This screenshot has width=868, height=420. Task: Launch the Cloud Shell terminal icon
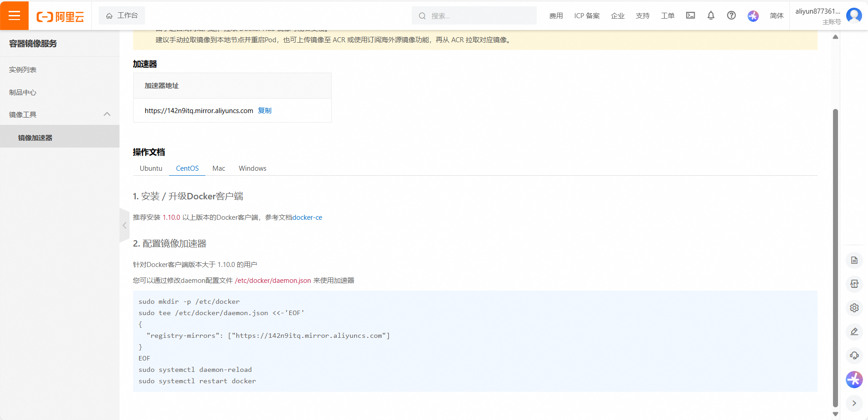click(690, 15)
